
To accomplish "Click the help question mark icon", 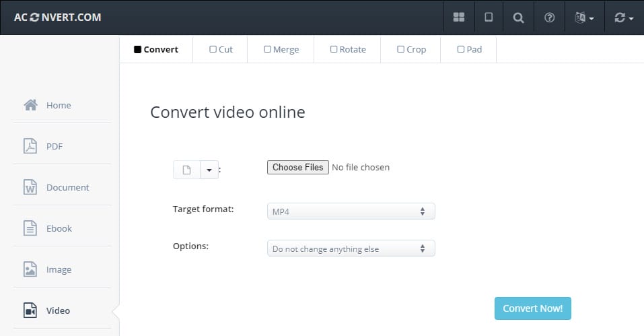I will [549, 18].
